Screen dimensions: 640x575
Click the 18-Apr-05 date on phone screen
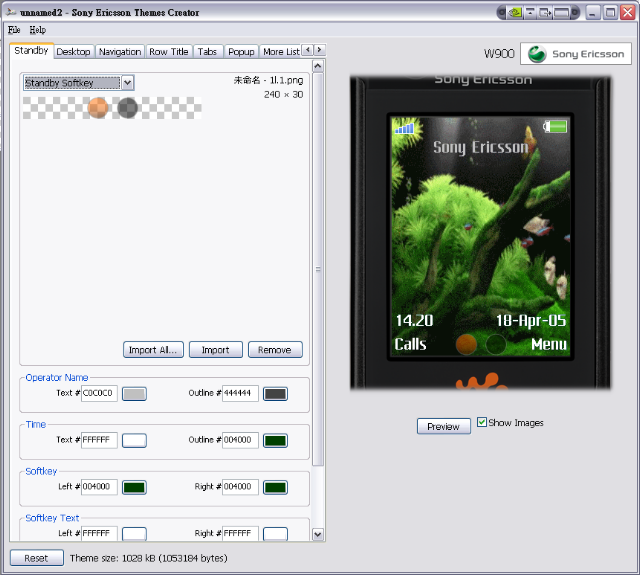point(531,321)
